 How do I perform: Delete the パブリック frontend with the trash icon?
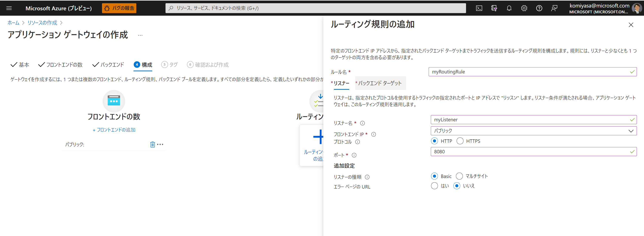coord(152,144)
